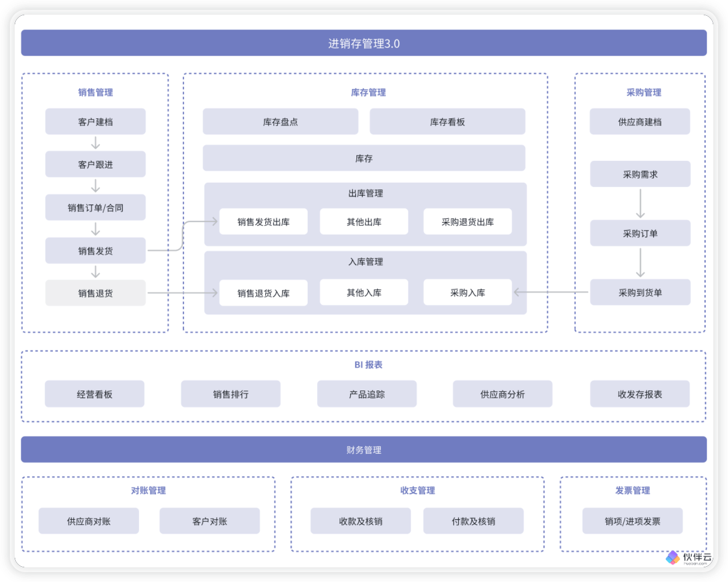Open the 库存看板 box

447,122
